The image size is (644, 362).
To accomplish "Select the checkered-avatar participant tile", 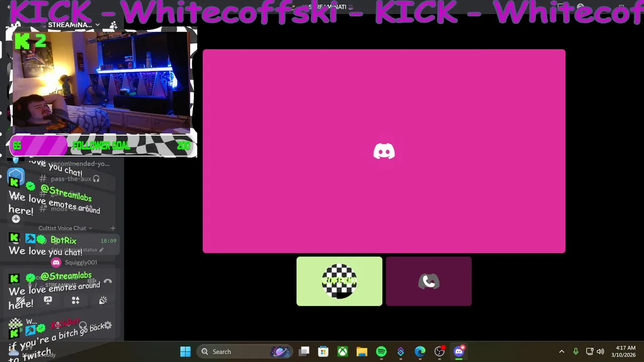I will [x=339, y=281].
